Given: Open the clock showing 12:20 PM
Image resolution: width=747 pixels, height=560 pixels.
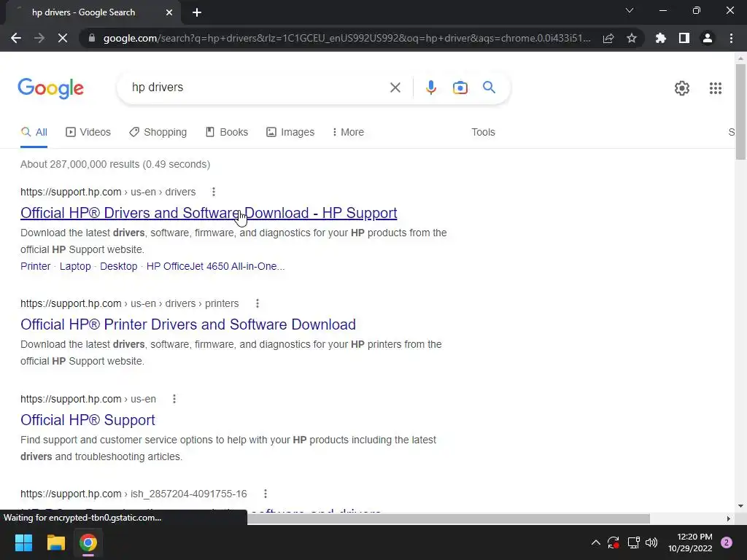Looking at the screenshot, I should pos(690,542).
